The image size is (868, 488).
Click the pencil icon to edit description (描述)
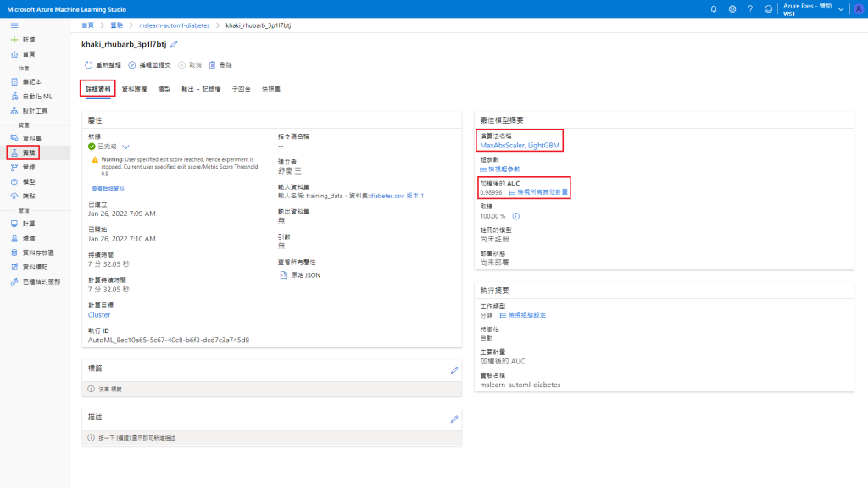[x=454, y=419]
